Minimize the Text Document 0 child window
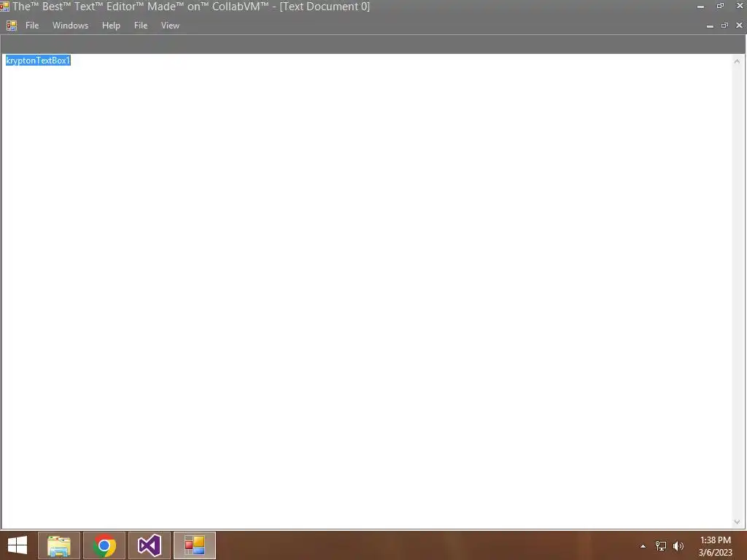This screenshot has height=560, width=747. point(710,26)
